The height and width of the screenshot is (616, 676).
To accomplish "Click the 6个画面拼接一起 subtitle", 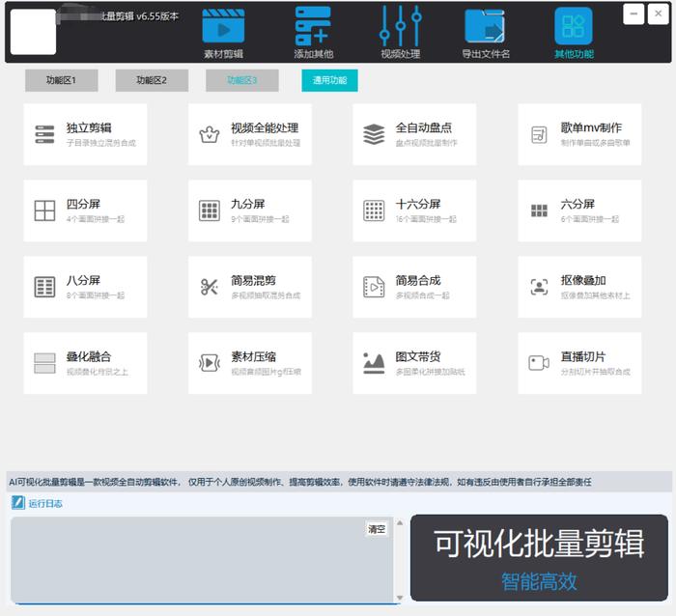I will pos(590,219).
